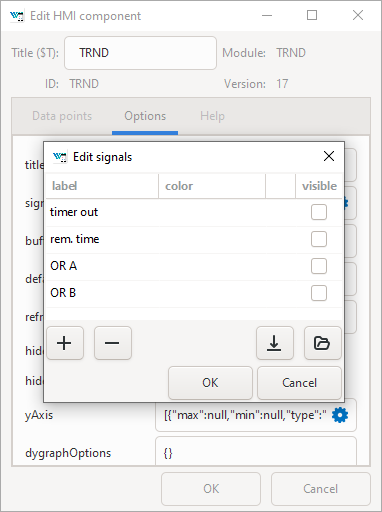Click the Edit signals window app icon

pos(60,157)
